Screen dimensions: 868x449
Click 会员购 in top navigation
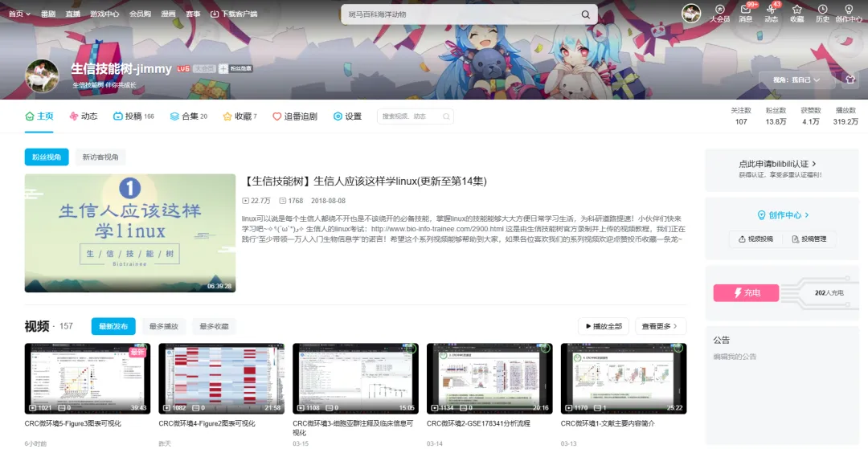coord(140,14)
